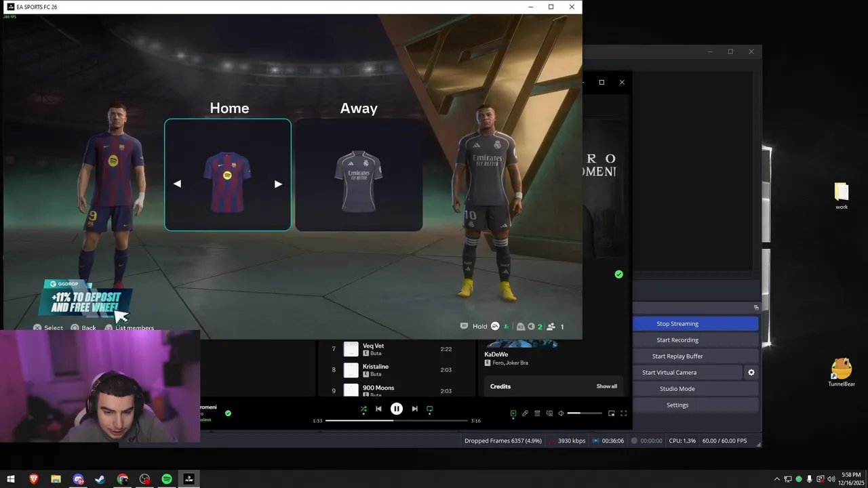Open system tray volume icon
The height and width of the screenshot is (488, 868).
pos(831,479)
